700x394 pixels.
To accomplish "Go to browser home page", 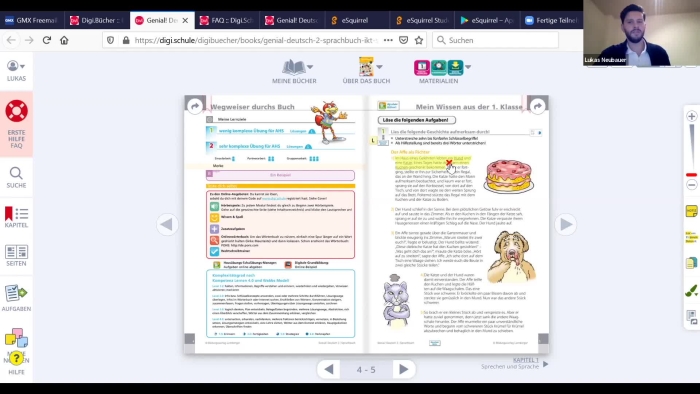I will click(64, 40).
